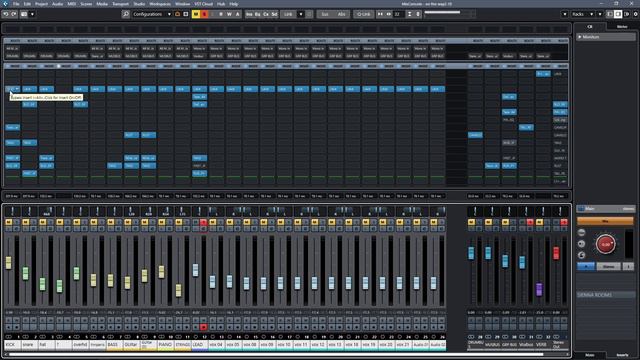640x360 pixels.
Task: Click the Sus button in the toolbar
Action: coord(325,14)
